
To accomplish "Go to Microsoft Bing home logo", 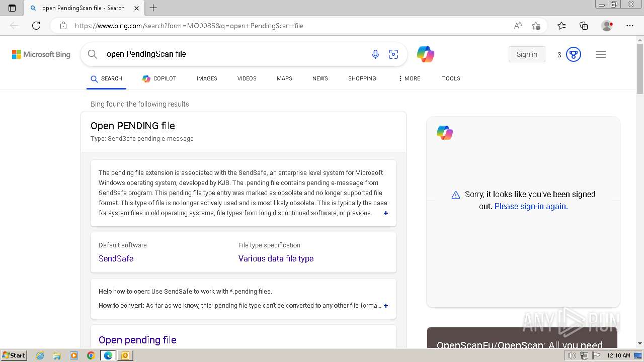I will click(x=41, y=54).
